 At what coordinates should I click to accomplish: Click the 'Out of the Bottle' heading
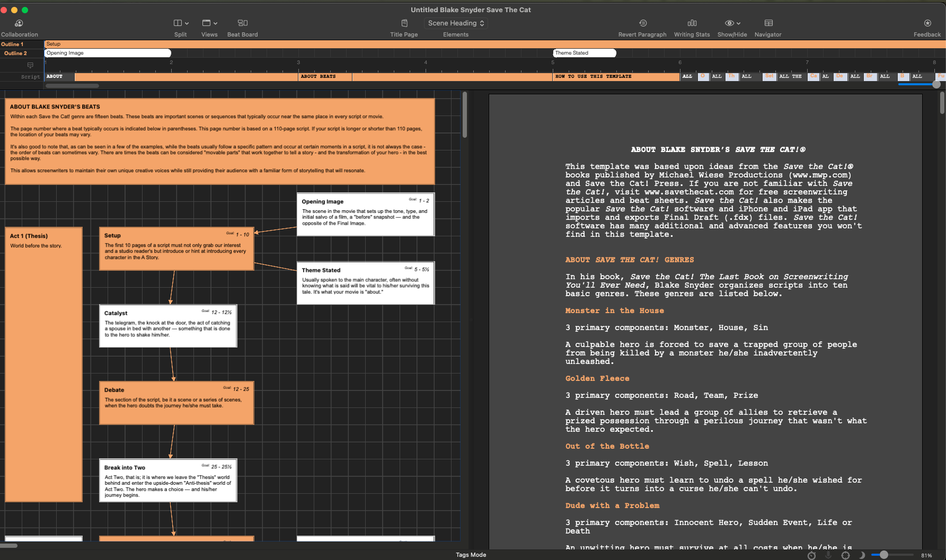(x=607, y=447)
